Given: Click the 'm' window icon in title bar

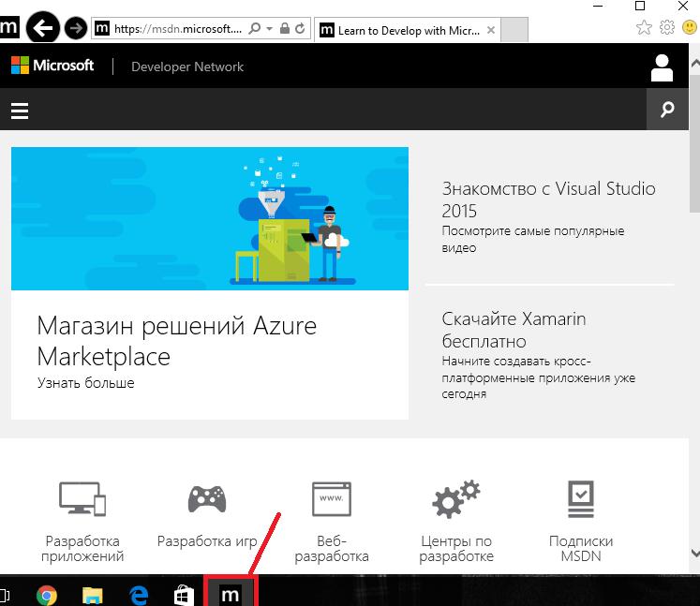Looking at the screenshot, I should tap(9, 27).
